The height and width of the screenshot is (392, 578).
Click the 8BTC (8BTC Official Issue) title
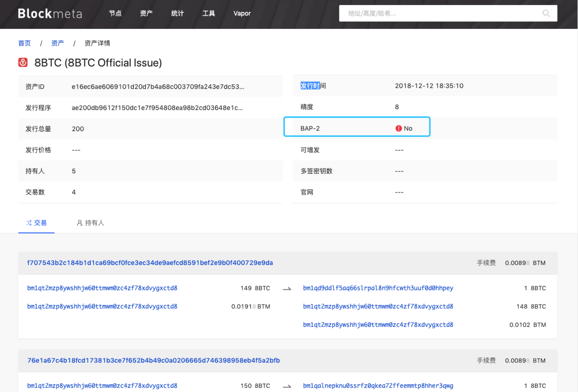click(98, 63)
